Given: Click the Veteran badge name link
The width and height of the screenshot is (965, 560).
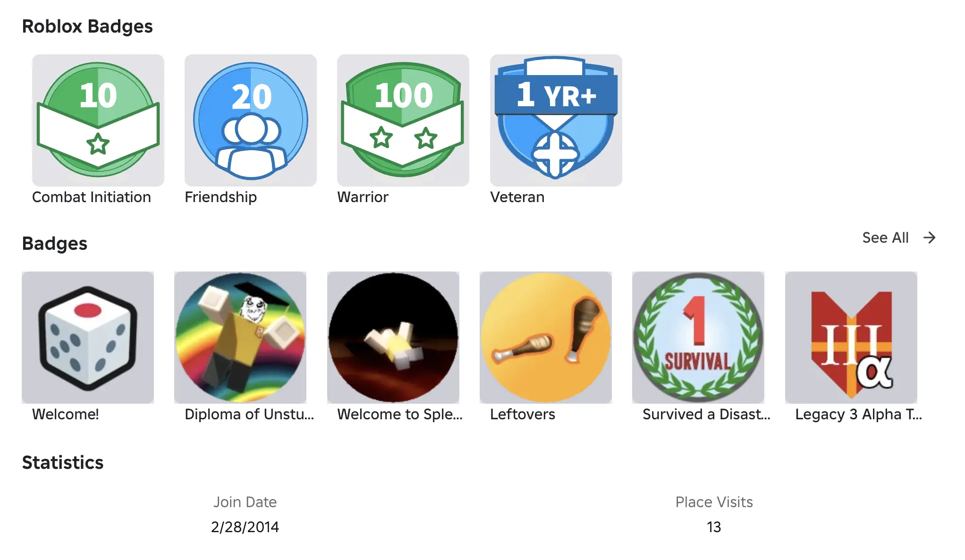Looking at the screenshot, I should (x=517, y=197).
